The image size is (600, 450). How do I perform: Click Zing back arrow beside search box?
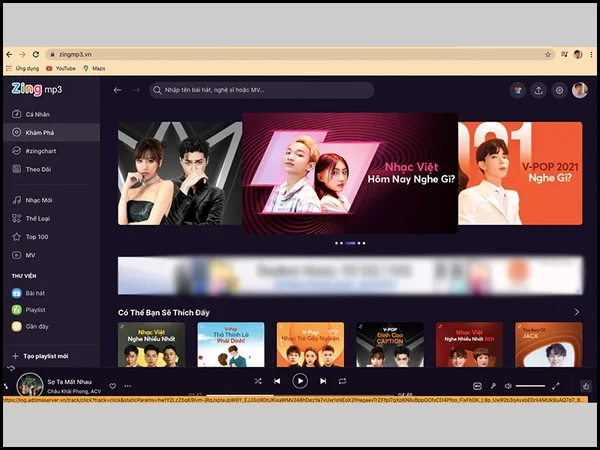(117, 90)
